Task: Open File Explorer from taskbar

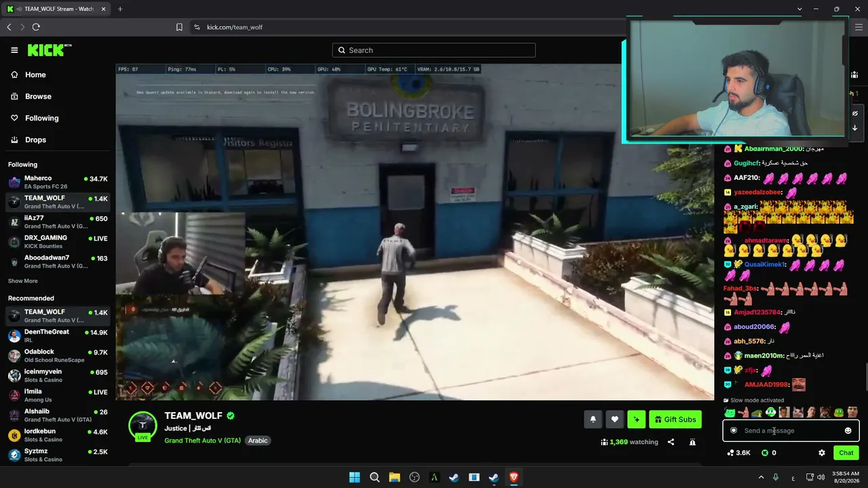Action: tap(395, 477)
